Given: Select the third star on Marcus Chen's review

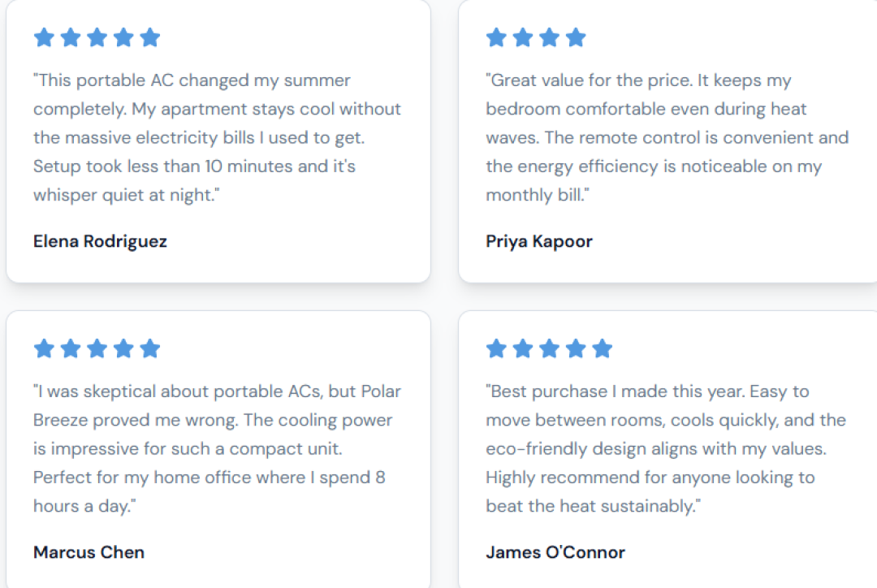Looking at the screenshot, I should [x=97, y=348].
